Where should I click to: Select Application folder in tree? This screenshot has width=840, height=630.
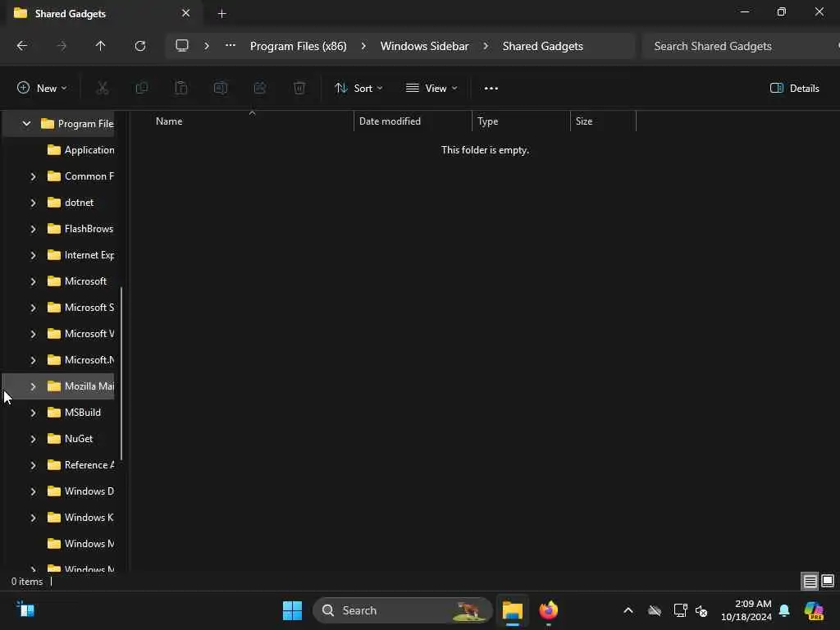pos(81,150)
